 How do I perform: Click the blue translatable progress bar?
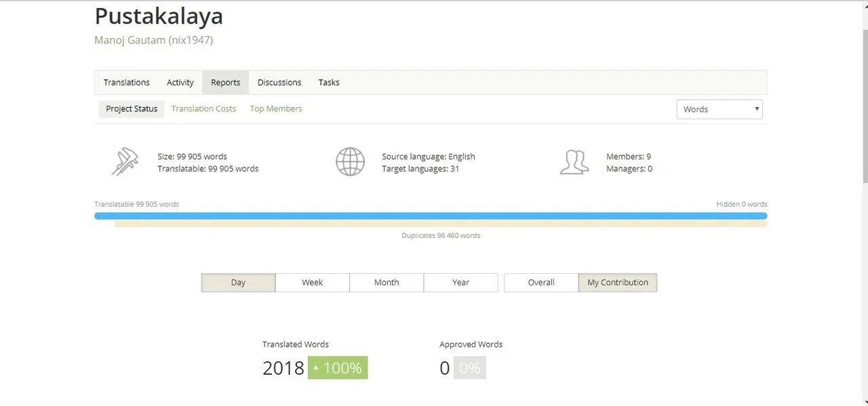(431, 216)
